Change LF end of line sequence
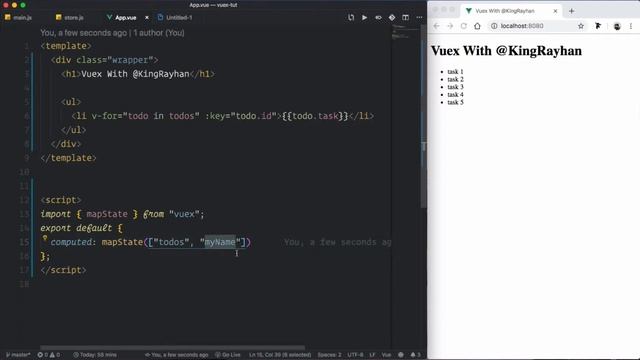Viewport: 640px width, 360px height. point(372,355)
